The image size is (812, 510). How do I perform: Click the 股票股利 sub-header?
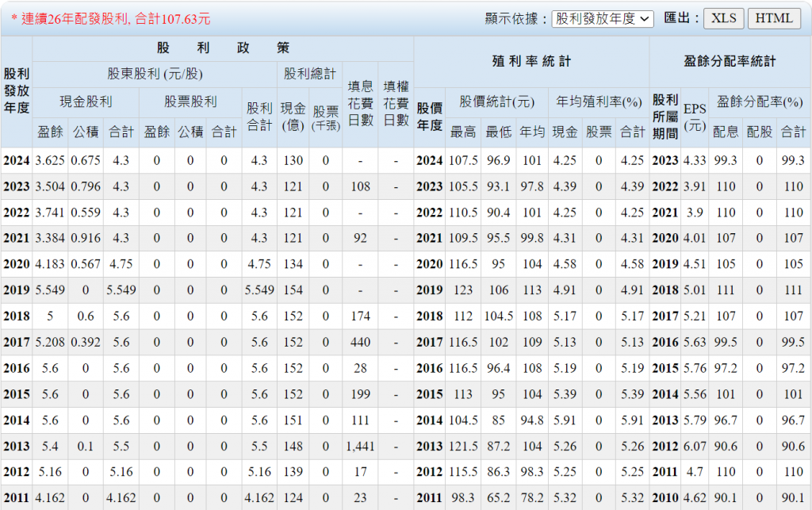(190, 102)
